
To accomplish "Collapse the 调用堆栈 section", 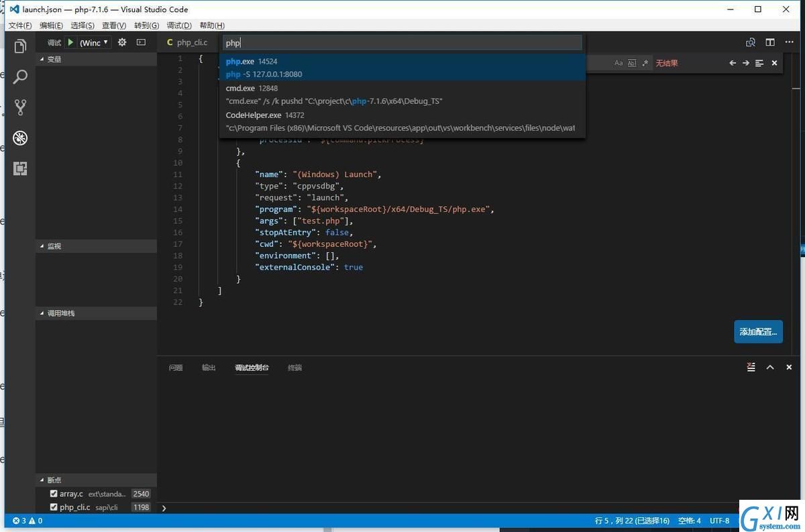I will (x=96, y=313).
